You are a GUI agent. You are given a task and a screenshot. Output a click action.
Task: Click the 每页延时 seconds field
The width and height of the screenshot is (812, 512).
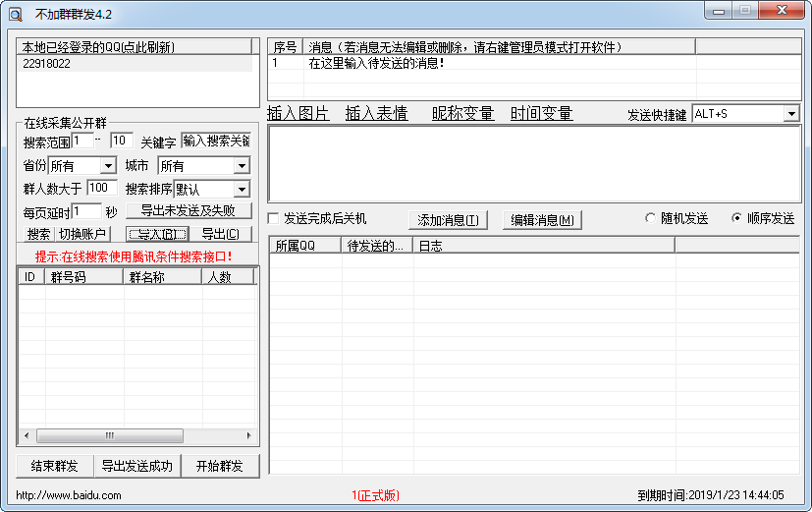point(86,211)
